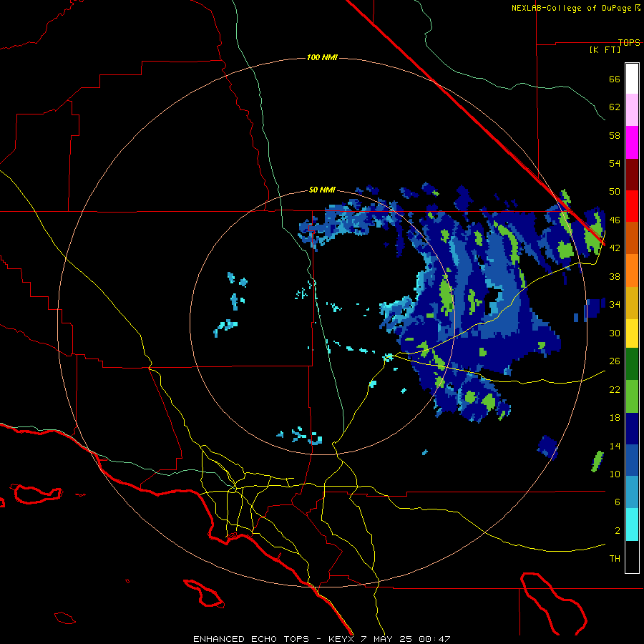The width and height of the screenshot is (644, 644).
Task: Click the gold 34 K FT legend swatch
Action: (x=632, y=303)
